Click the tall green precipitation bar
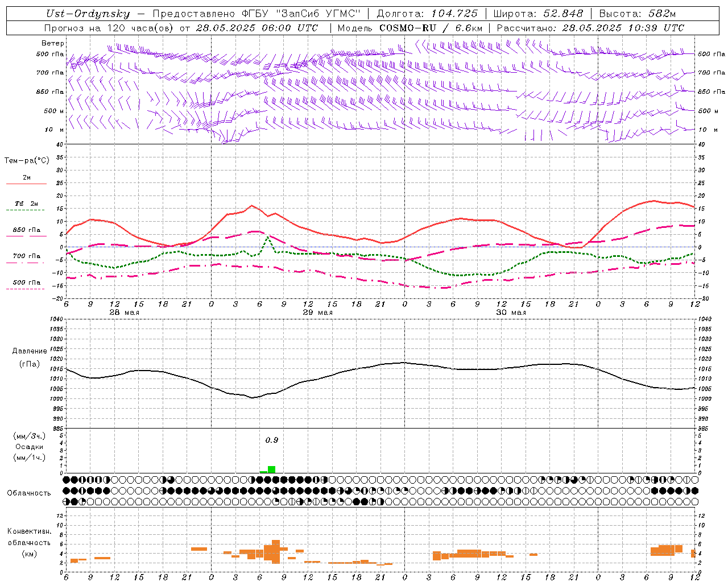 point(272,469)
